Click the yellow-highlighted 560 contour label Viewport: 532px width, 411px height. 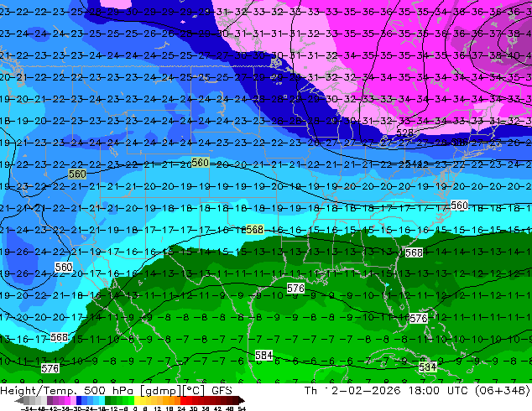point(200,163)
